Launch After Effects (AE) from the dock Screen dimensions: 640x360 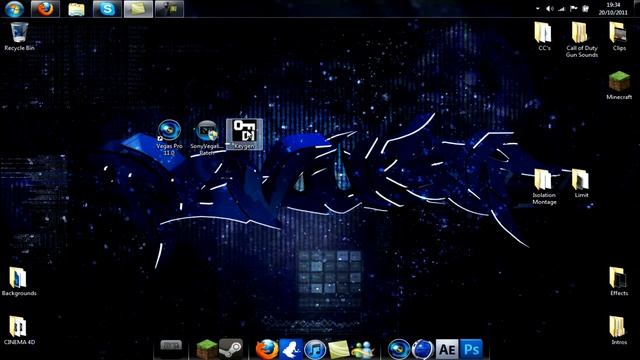(447, 349)
